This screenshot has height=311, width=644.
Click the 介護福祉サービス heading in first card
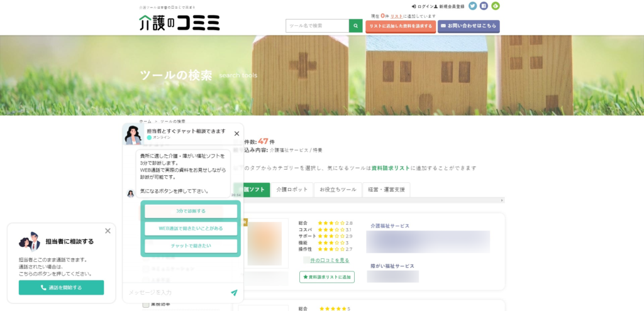[x=390, y=226]
